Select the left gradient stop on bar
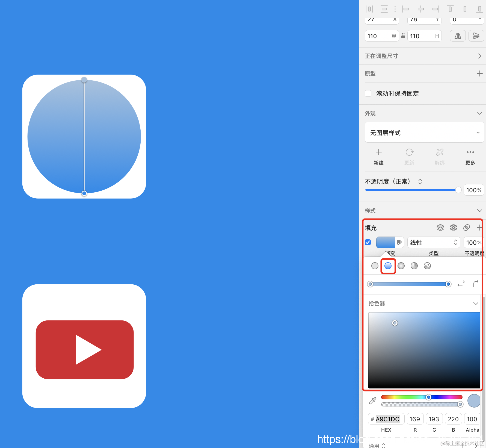Viewport: 486px width, 448px height. click(370, 284)
